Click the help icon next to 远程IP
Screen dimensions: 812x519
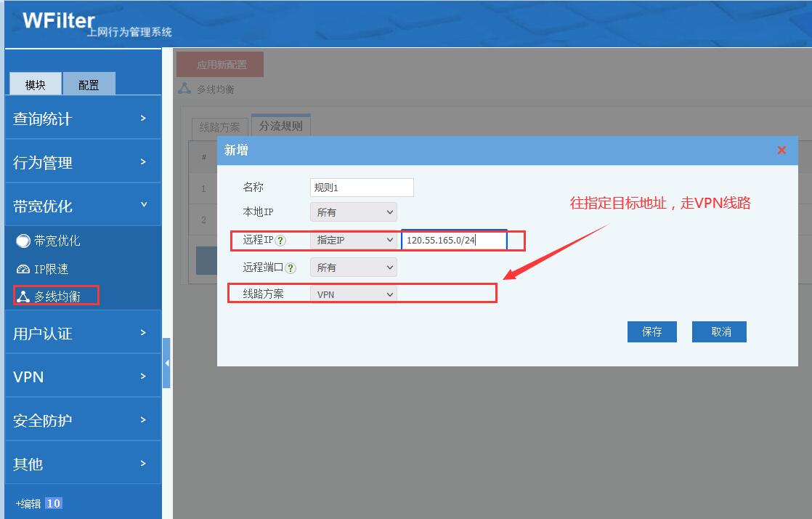pyautogui.click(x=280, y=241)
